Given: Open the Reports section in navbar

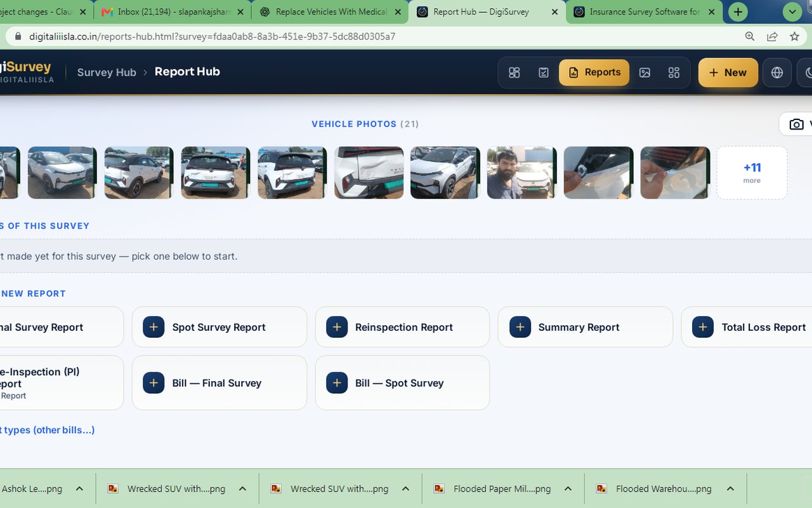Looking at the screenshot, I should pos(594,72).
